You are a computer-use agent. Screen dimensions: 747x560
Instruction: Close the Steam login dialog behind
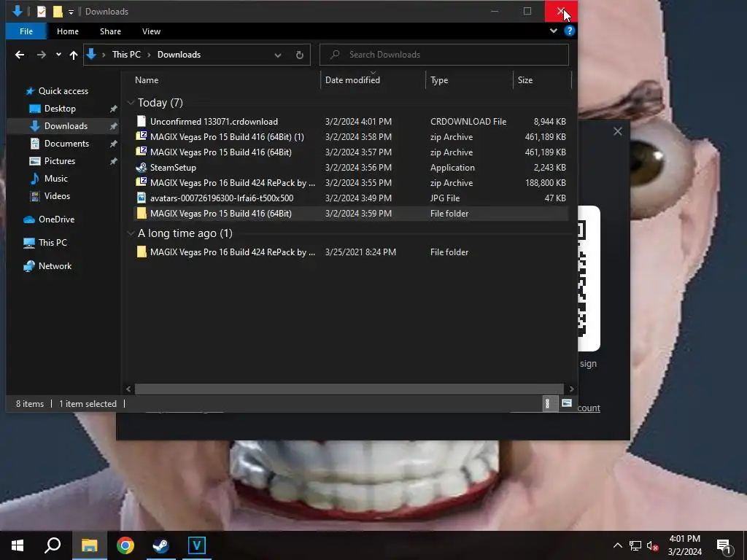tap(617, 131)
